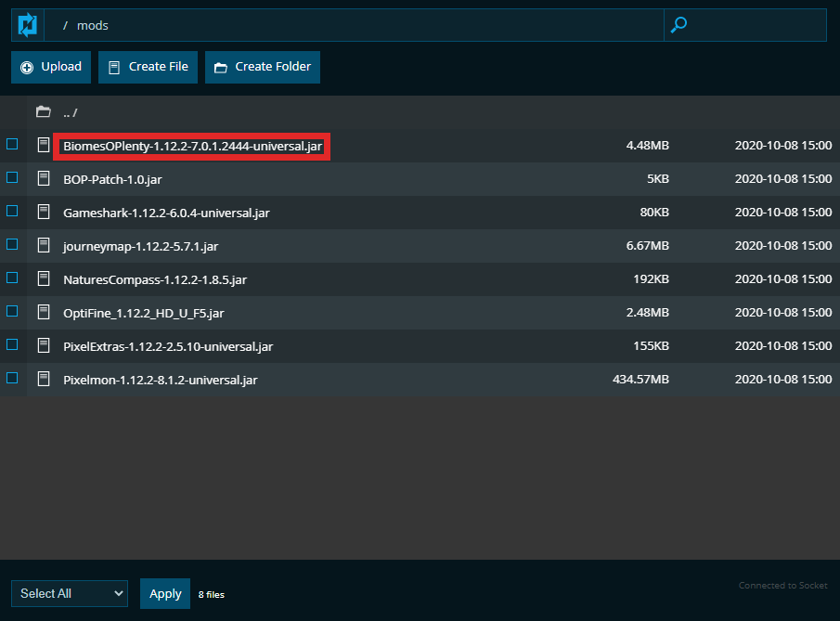This screenshot has height=621, width=840.
Task: Click Connected to Socket status text
Action: (x=782, y=586)
